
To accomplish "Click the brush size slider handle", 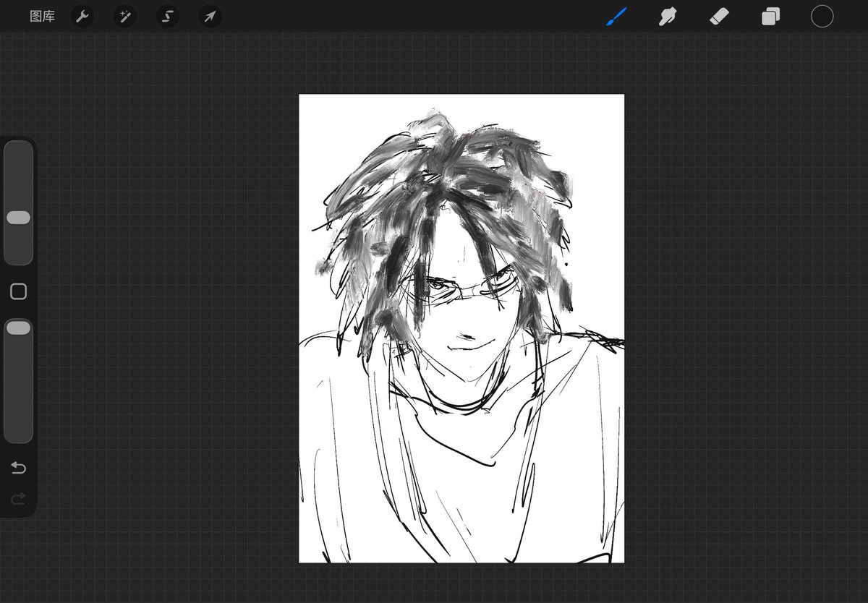I will [x=18, y=218].
